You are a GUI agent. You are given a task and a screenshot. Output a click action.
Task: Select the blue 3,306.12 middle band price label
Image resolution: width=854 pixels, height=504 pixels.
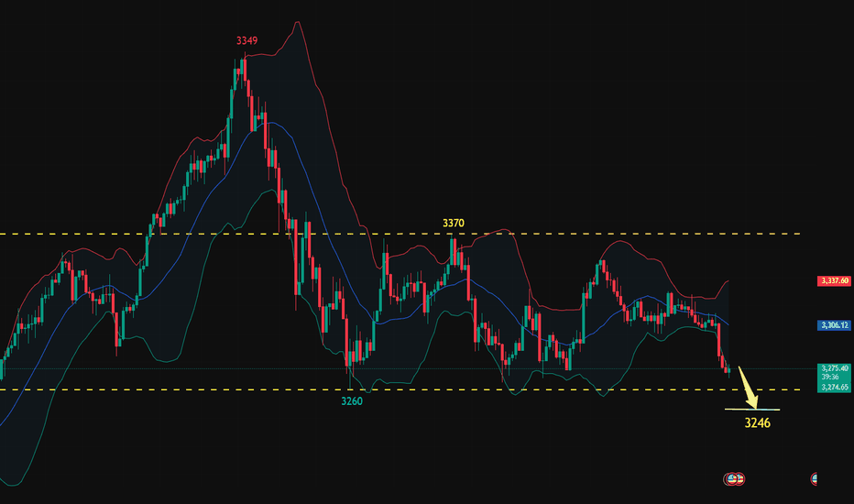834,325
